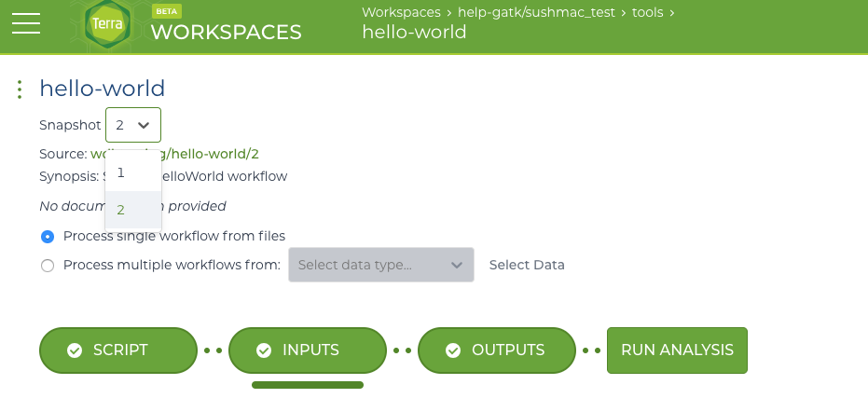
Task: Click the BETA badge above WORKSPACES
Action: point(167,11)
